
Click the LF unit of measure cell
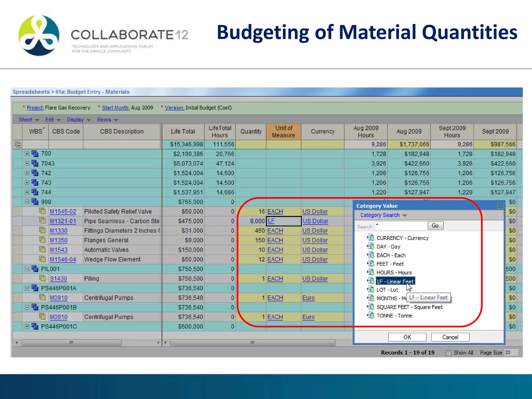[x=284, y=221]
